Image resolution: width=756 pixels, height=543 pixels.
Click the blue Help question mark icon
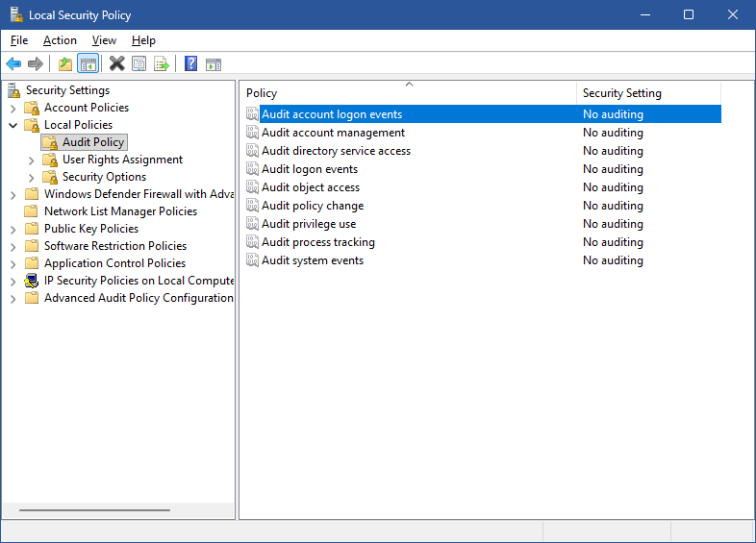[x=190, y=64]
